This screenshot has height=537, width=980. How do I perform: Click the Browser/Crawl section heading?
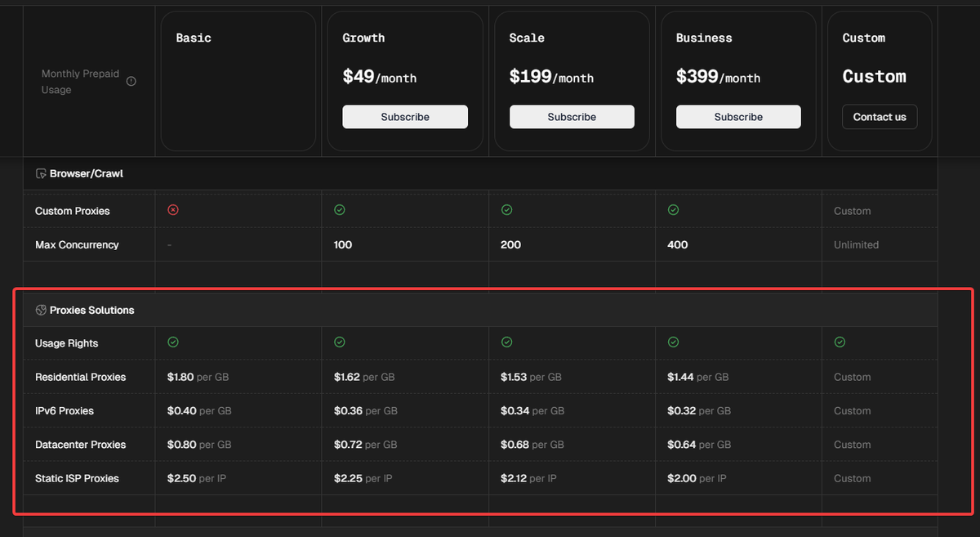coord(86,173)
